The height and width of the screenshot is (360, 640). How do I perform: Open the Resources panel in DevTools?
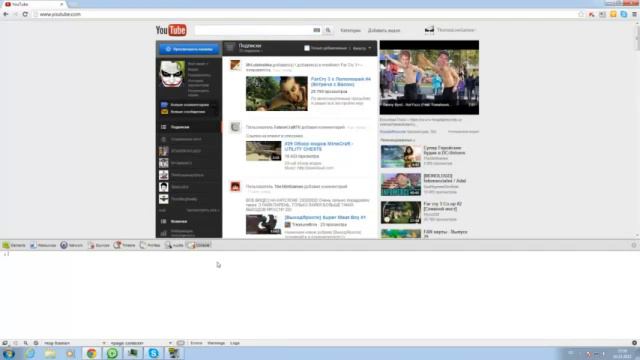43,245
